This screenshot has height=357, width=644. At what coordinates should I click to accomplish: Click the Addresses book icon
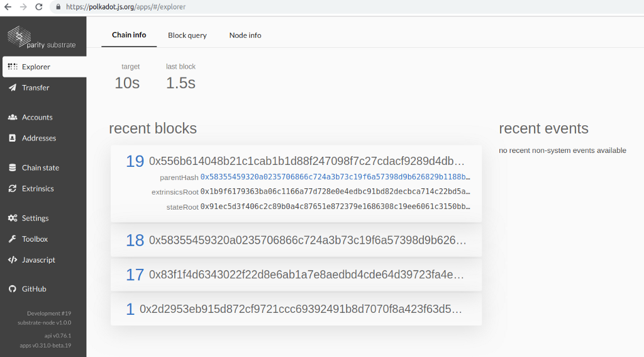click(x=13, y=138)
